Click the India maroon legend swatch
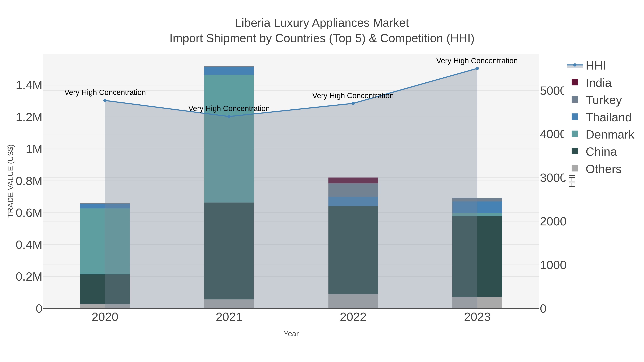The image size is (644, 362). point(575,82)
